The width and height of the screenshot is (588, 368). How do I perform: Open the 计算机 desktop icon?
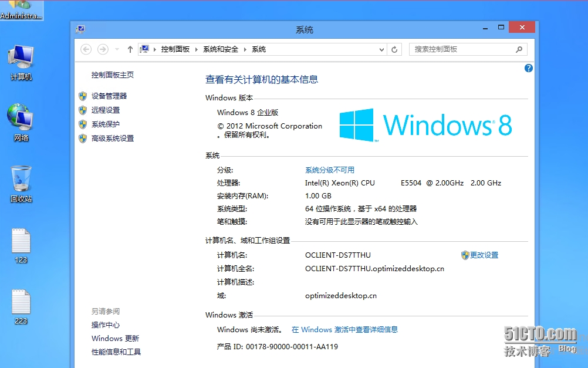point(21,62)
